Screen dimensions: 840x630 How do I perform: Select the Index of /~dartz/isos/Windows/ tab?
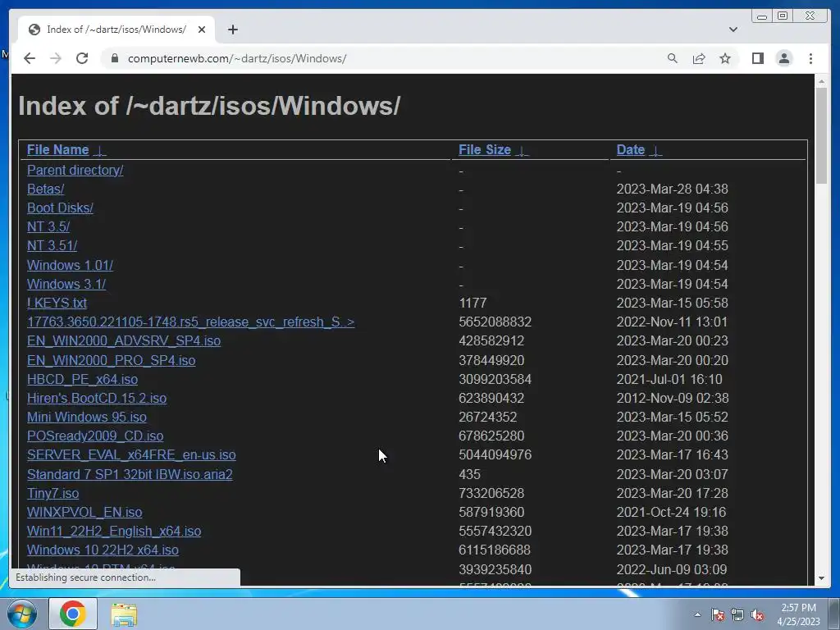tap(116, 30)
